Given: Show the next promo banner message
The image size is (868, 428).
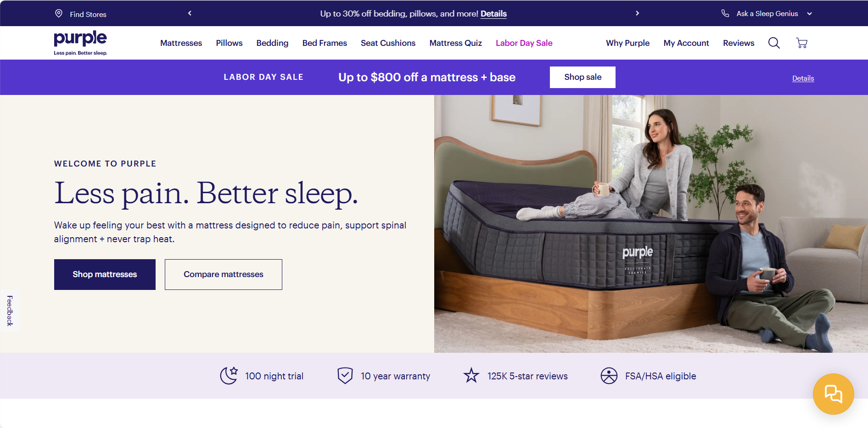Looking at the screenshot, I should click(637, 13).
